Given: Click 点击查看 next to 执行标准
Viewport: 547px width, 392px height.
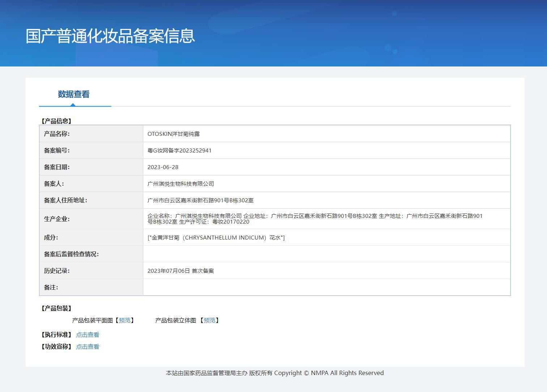Looking at the screenshot, I should 87,335.
